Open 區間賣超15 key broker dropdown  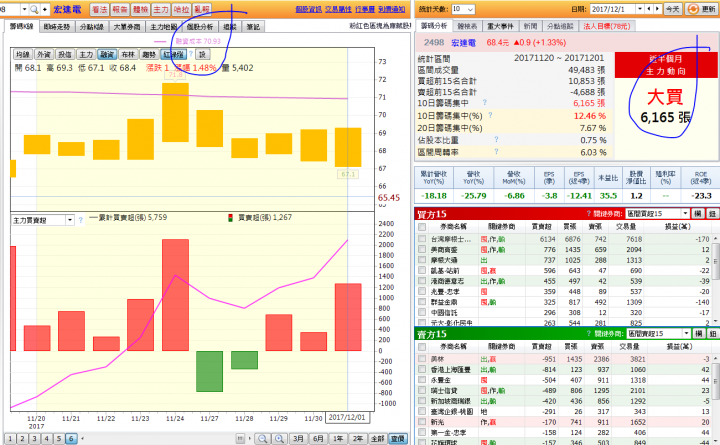(658, 333)
